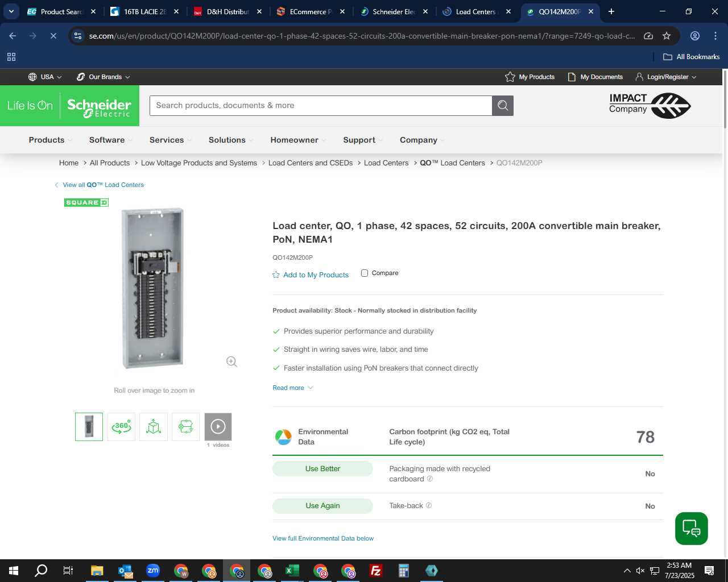Go to Home breadcrumb
This screenshot has width=728, height=582.
[69, 163]
